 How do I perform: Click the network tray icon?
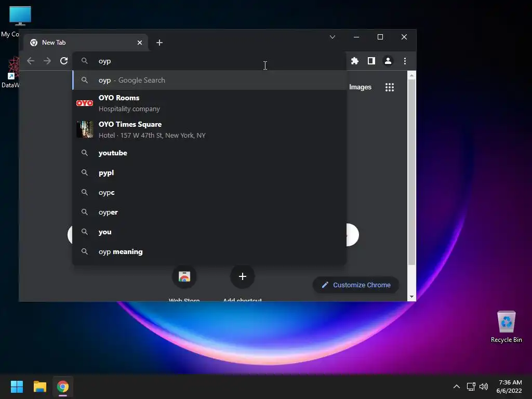tap(471, 387)
